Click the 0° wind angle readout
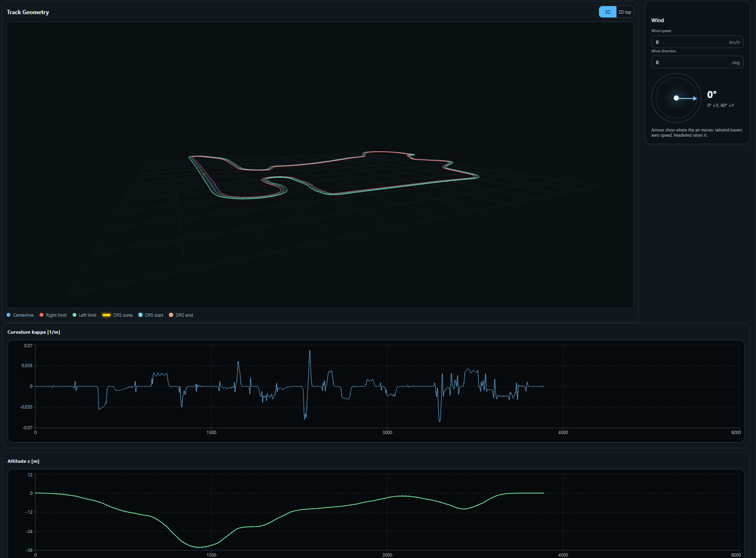Image resolution: width=756 pixels, height=558 pixels. [x=712, y=95]
